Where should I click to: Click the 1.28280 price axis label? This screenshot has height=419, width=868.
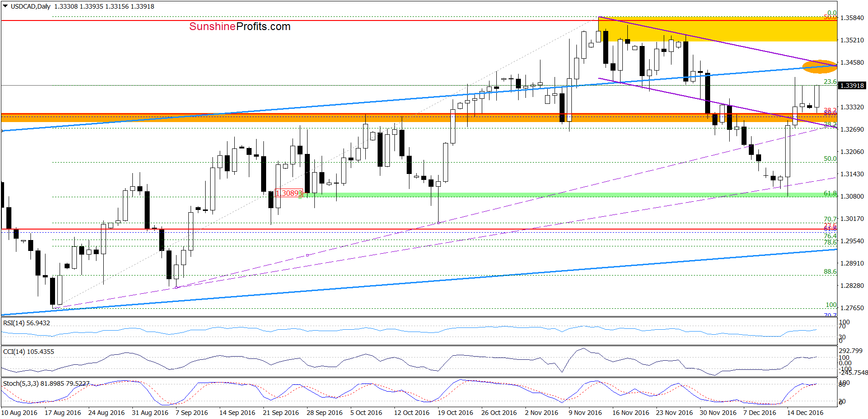[x=852, y=286]
